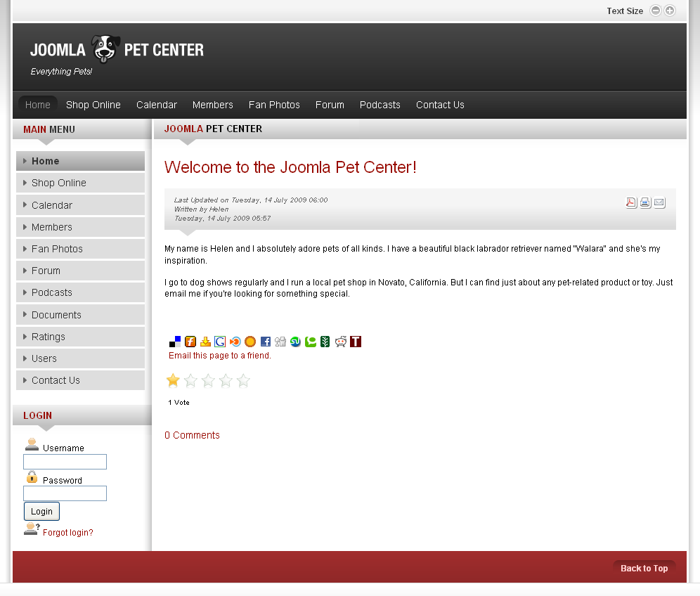Select Home in the Main Menu sidebar
This screenshot has width=700, height=596.
click(80, 161)
